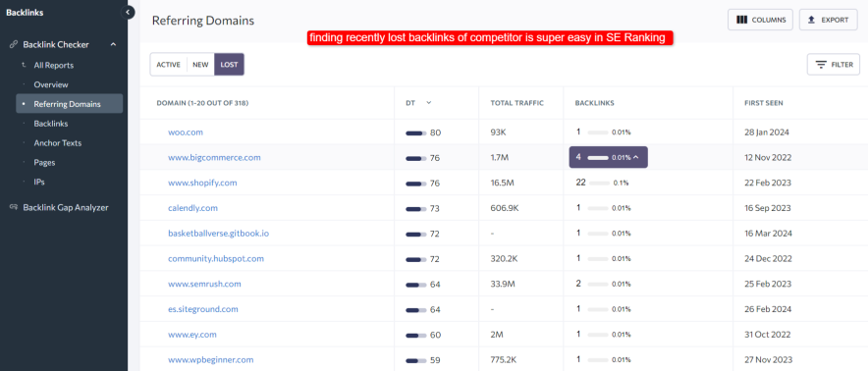
Task: Open community.hubspot.com link
Action: (216, 258)
